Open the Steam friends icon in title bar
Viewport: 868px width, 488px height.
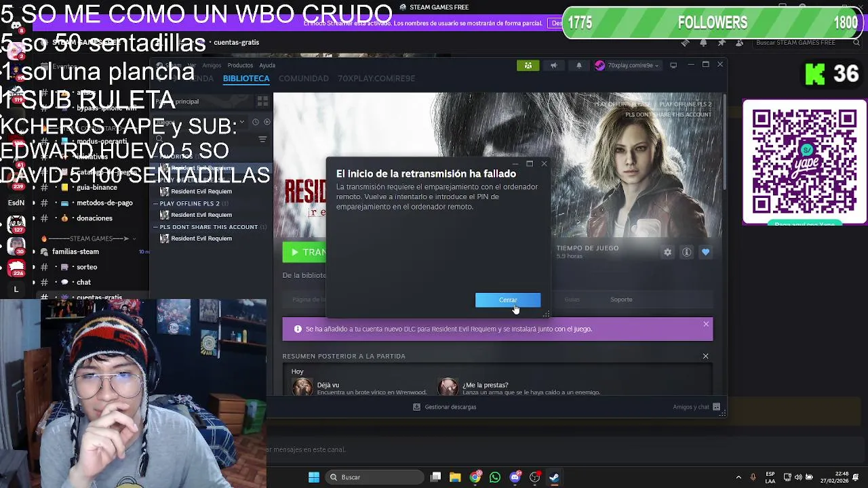[x=528, y=65]
